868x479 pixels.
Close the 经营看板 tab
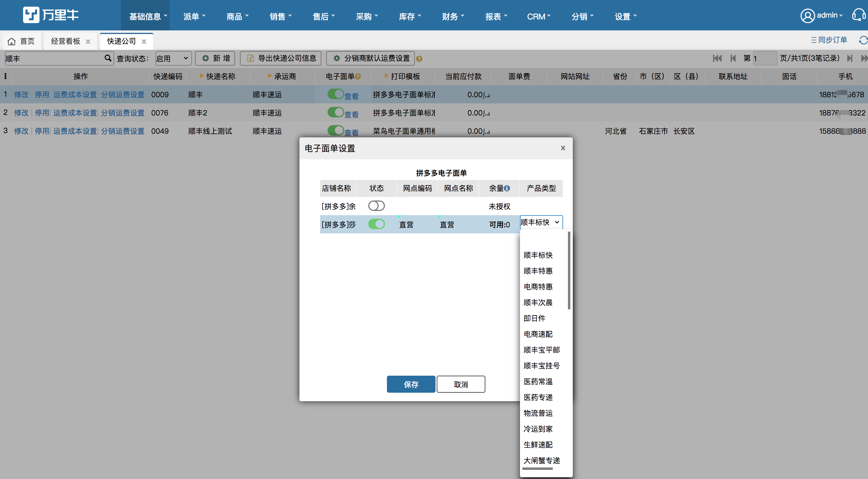click(88, 42)
